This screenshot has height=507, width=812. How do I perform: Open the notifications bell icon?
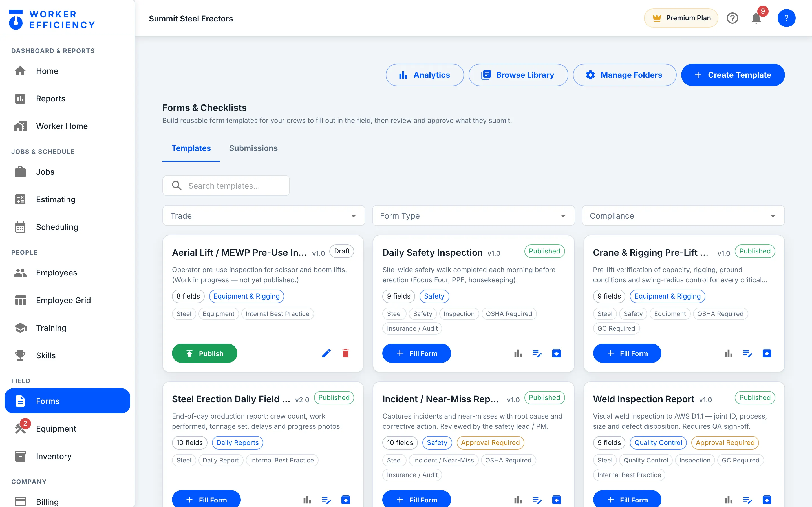click(x=756, y=18)
